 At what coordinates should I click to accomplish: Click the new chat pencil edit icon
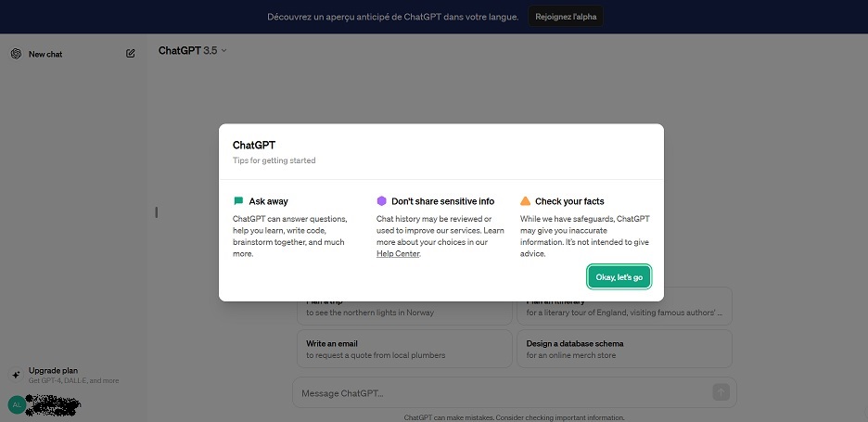pyautogui.click(x=131, y=54)
